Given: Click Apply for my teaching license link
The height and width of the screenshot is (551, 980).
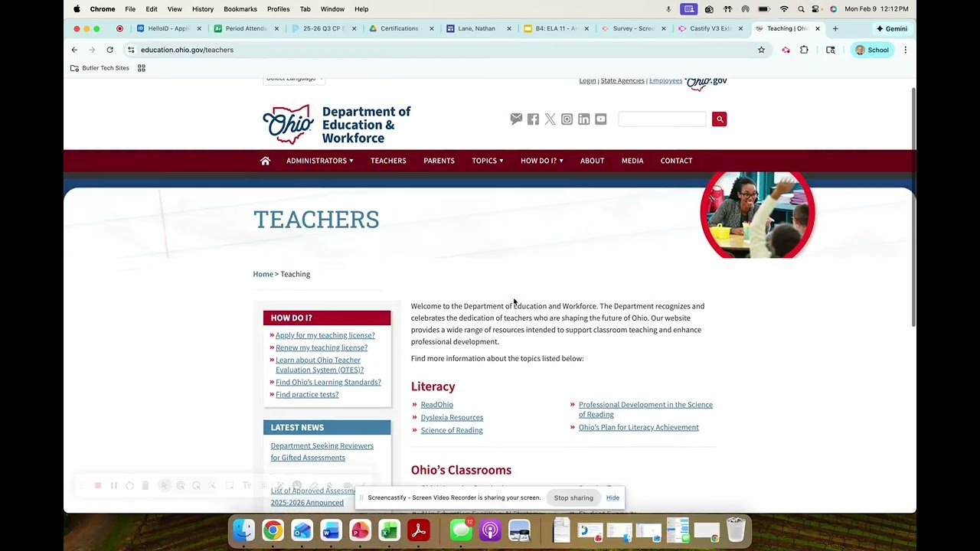Looking at the screenshot, I should pyautogui.click(x=325, y=335).
